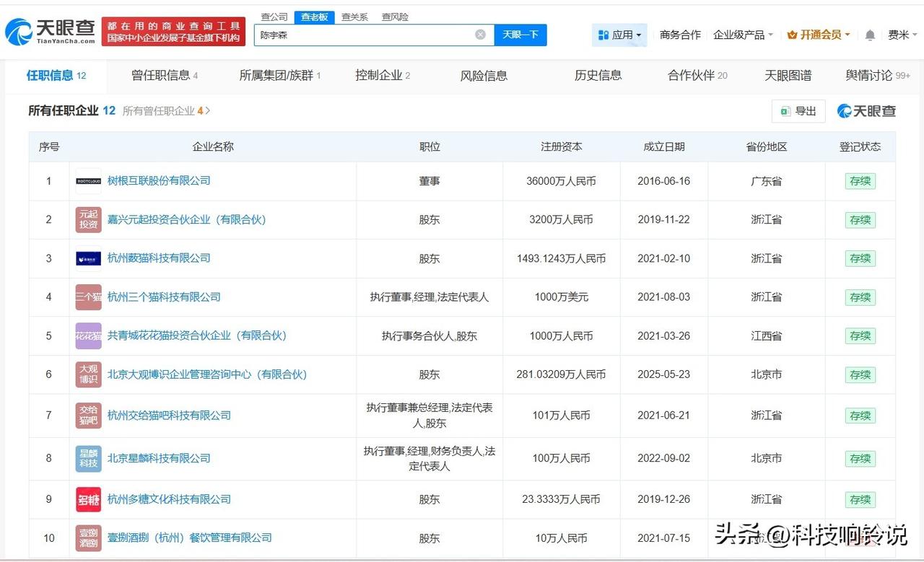Switch to the 查关系 search tab
924x562 pixels.
pos(354,17)
